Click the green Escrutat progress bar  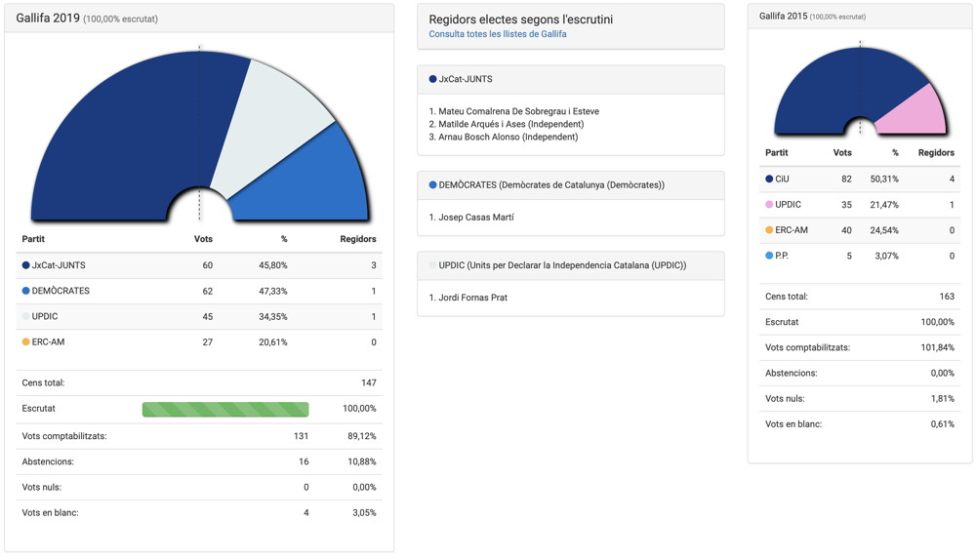click(x=225, y=410)
